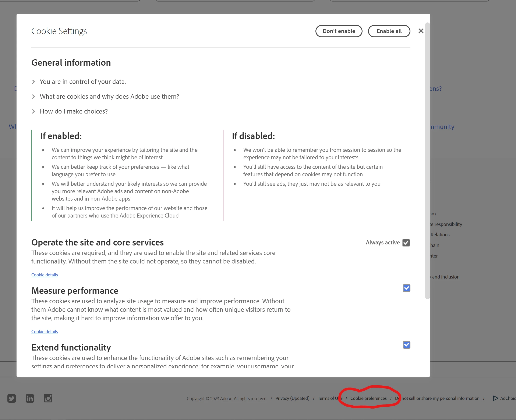Viewport: 516px width, 420px height.
Task: Toggle the Extend functionality checkbox
Action: 406,345
